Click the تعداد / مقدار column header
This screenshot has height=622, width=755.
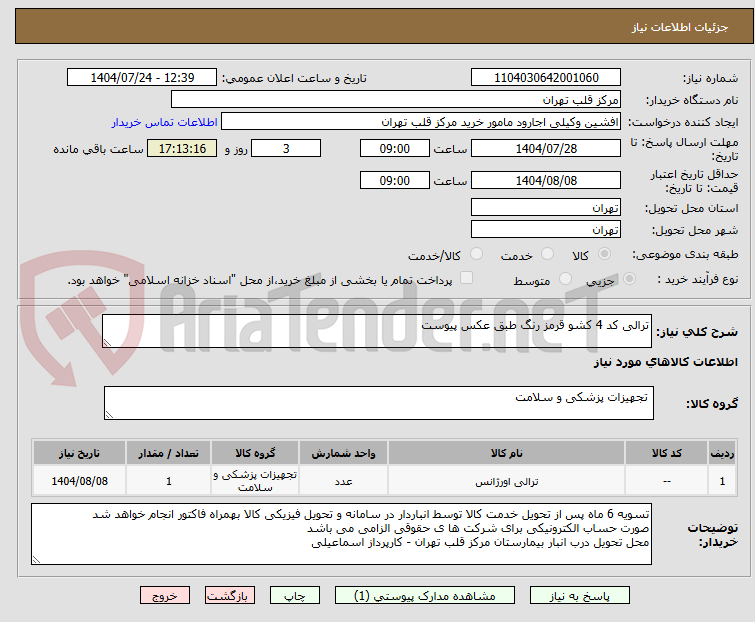(169, 453)
